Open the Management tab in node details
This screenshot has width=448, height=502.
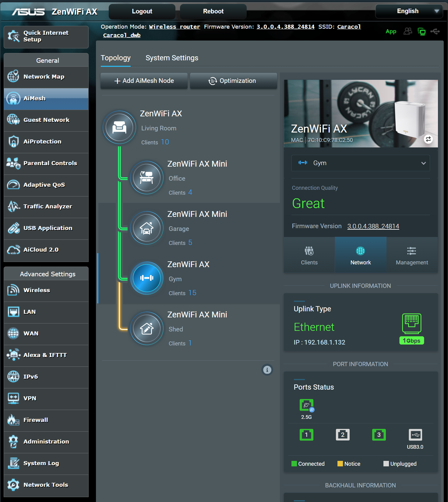coord(412,255)
